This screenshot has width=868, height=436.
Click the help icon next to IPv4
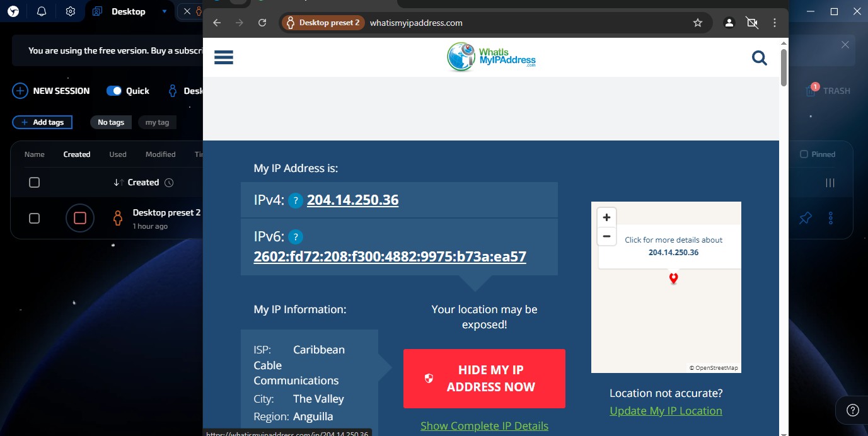(296, 200)
